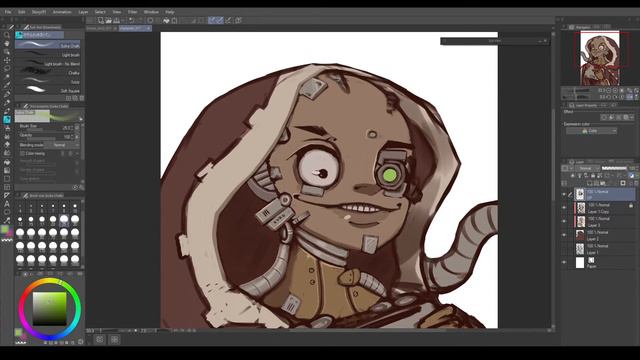Open the Blending mode dropdown in Tool property
This screenshot has width=640, height=360.
coord(62,145)
